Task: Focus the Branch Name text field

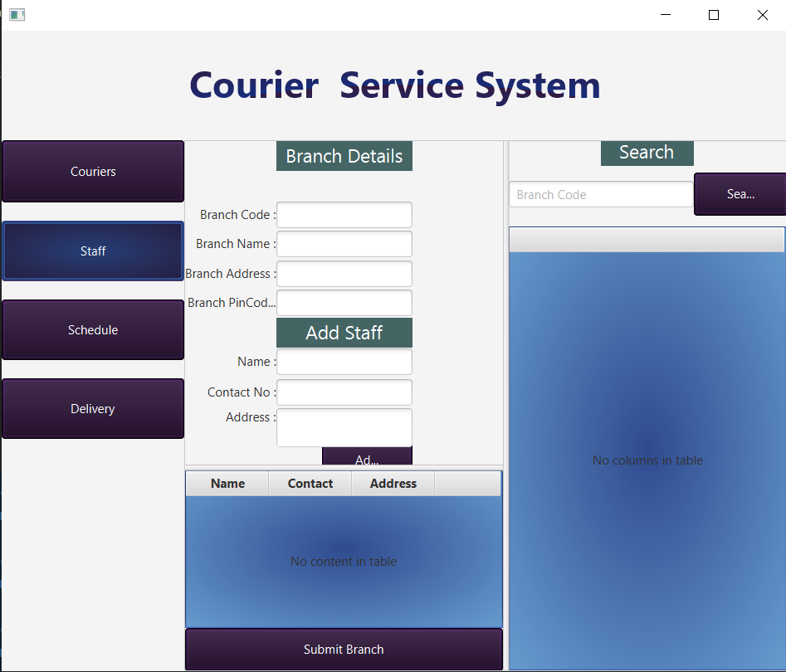Action: tap(344, 244)
